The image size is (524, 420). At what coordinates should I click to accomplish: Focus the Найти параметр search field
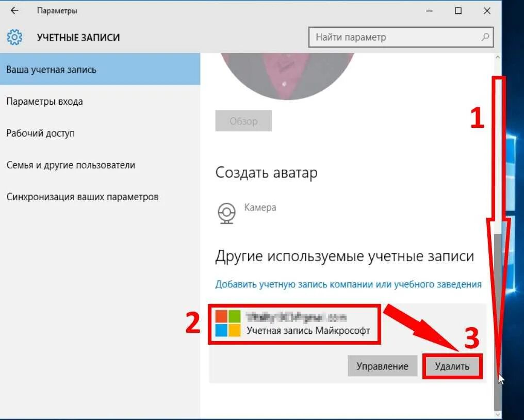401,37
